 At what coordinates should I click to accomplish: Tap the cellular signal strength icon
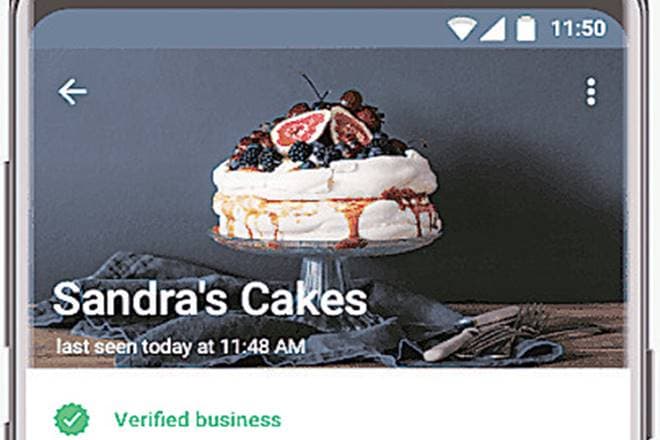click(x=492, y=29)
